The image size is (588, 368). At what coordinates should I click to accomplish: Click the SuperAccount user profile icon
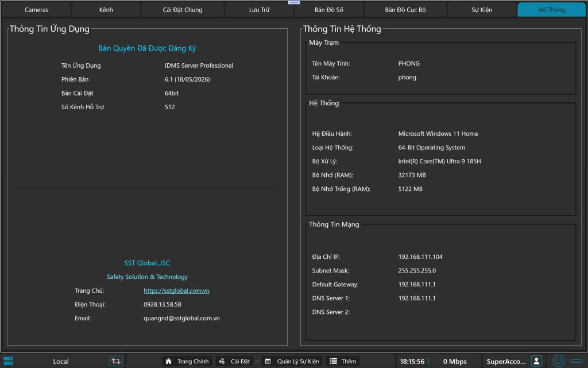point(537,361)
